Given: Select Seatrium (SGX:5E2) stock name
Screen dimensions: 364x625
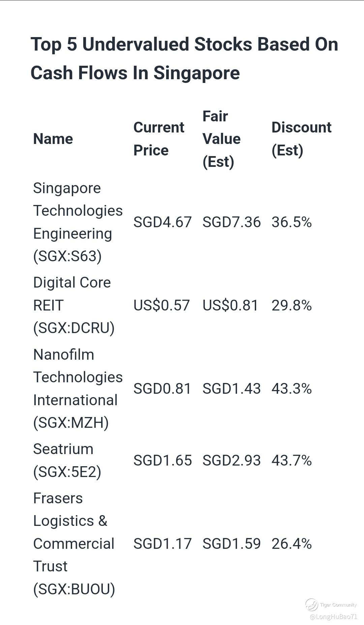Looking at the screenshot, I should coord(67,460).
